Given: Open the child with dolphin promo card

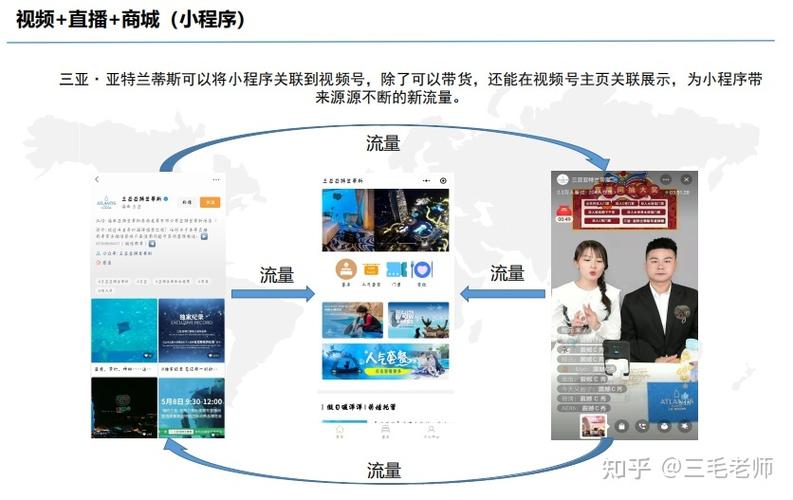Looking at the screenshot, I should pyautogui.click(x=353, y=320).
